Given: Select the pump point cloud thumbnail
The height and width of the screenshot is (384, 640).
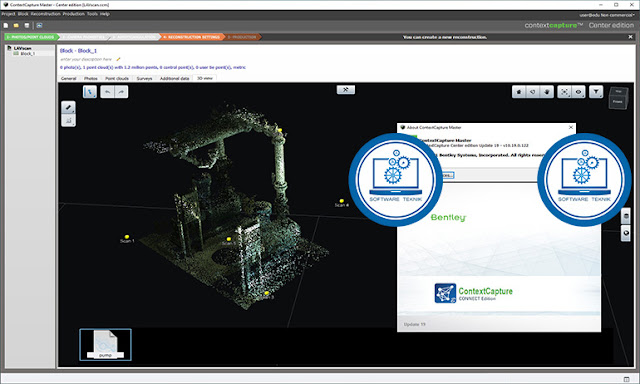Looking at the screenshot, I should (105, 345).
